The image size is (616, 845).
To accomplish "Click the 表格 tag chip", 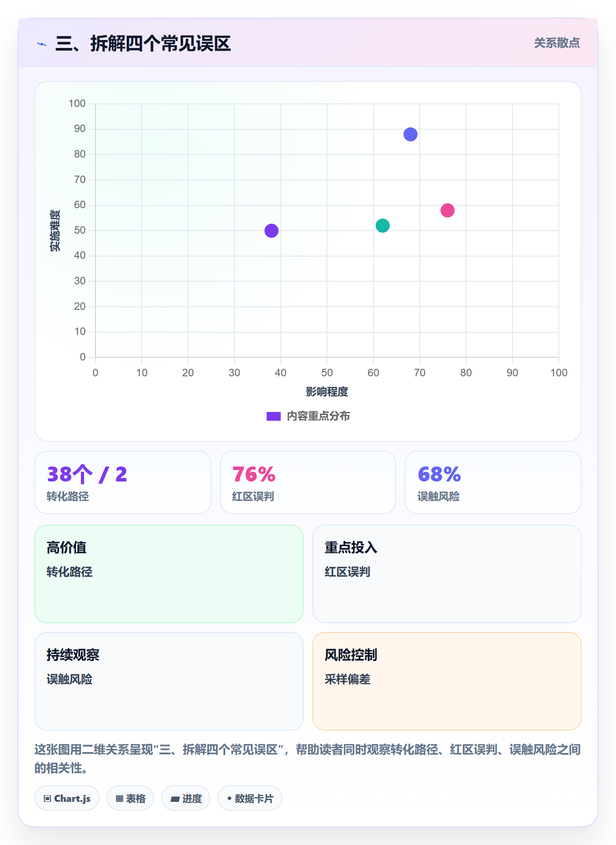I will tap(130, 798).
